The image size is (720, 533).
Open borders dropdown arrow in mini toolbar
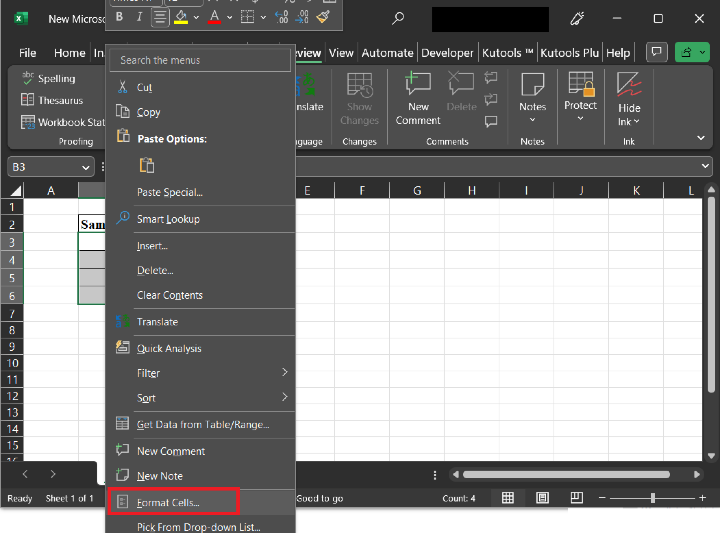[x=263, y=18]
